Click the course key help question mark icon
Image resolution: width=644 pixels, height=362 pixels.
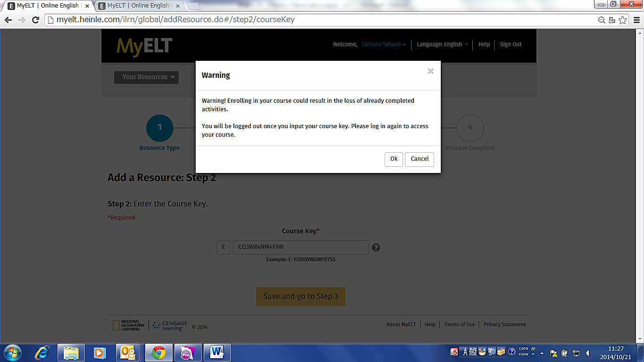click(376, 247)
